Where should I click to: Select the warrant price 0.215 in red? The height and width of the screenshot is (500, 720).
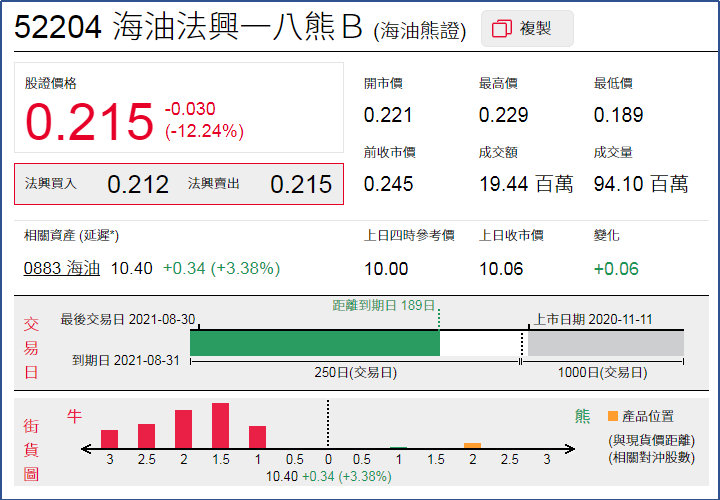point(89,121)
